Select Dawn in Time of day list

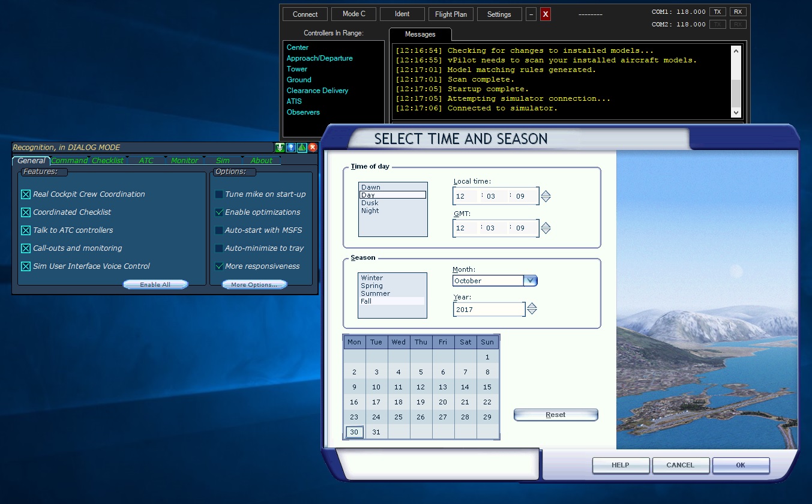coord(393,187)
